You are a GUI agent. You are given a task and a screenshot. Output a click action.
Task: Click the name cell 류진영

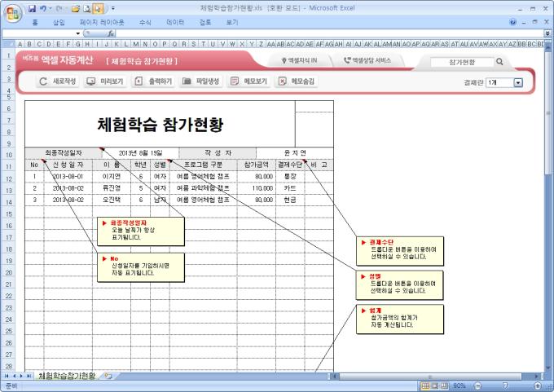pos(112,188)
